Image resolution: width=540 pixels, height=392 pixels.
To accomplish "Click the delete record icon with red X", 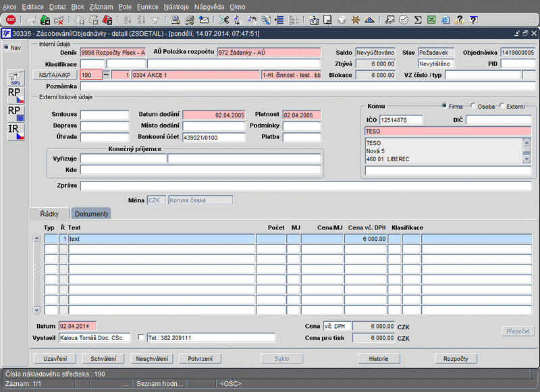I will click(x=59, y=20).
